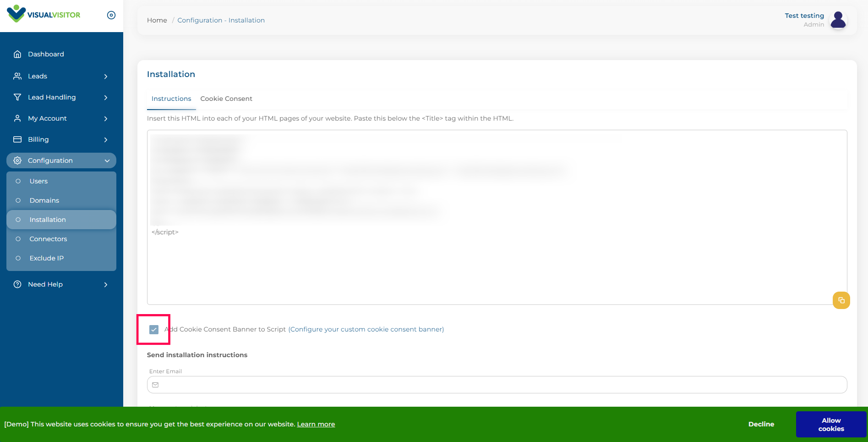Viewport: 868px width, 442px height.
Task: Toggle the sidebar pin circle icon
Action: tap(111, 15)
